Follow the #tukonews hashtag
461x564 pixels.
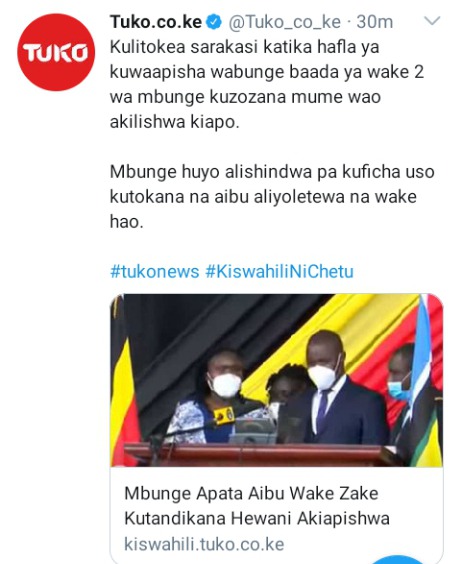tap(154, 271)
